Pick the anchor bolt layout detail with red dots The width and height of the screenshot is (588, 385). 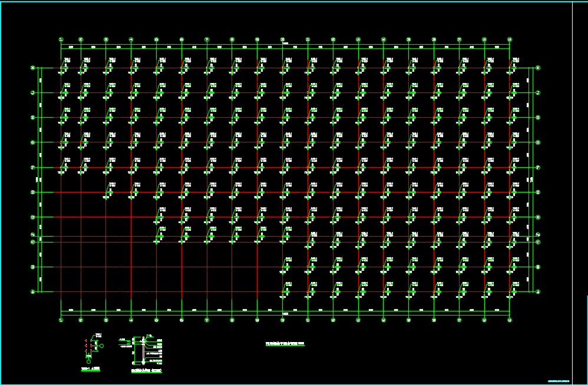tap(94, 349)
